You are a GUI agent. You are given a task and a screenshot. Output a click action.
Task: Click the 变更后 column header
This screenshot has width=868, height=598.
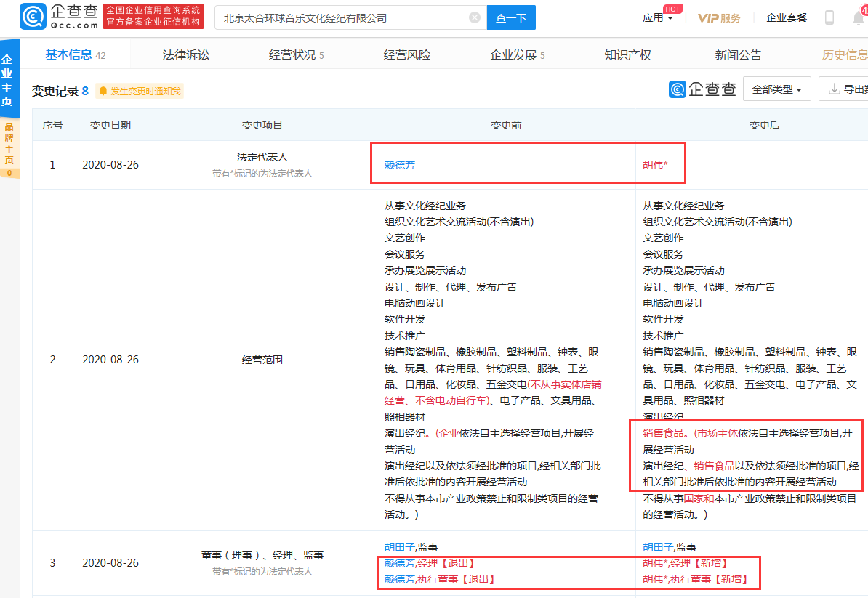(764, 125)
